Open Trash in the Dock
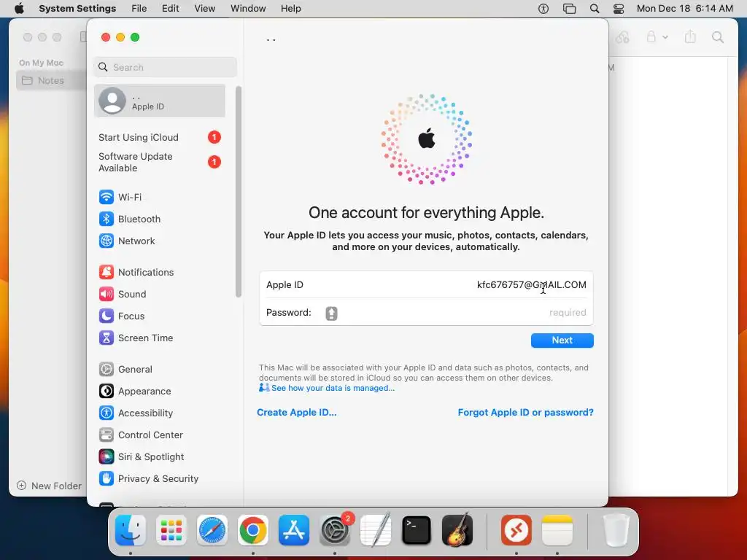 click(x=616, y=530)
